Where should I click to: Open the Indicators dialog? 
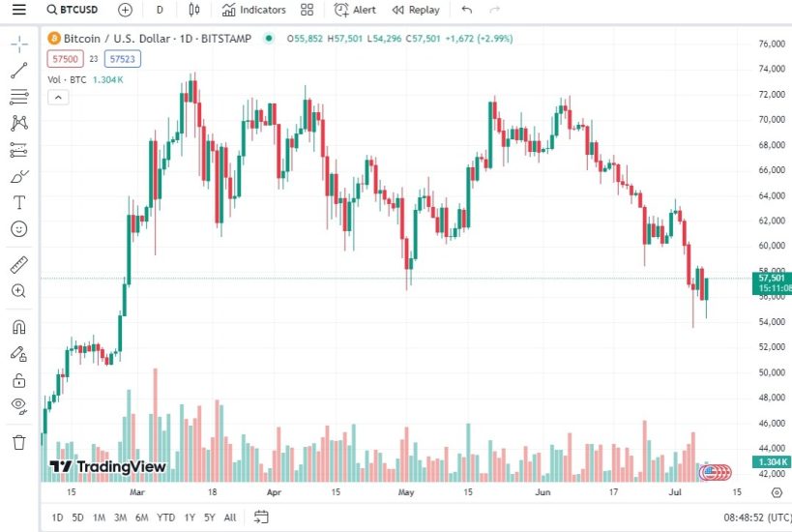coord(253,10)
